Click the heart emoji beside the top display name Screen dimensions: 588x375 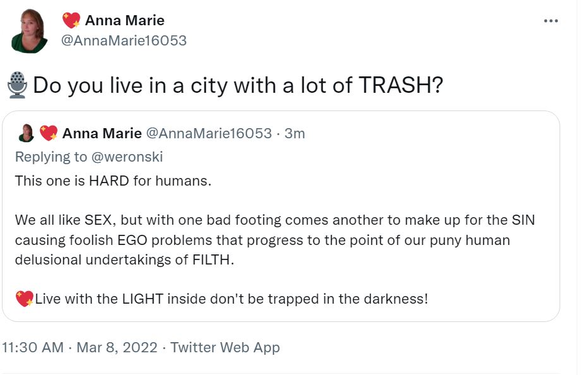[71, 21]
